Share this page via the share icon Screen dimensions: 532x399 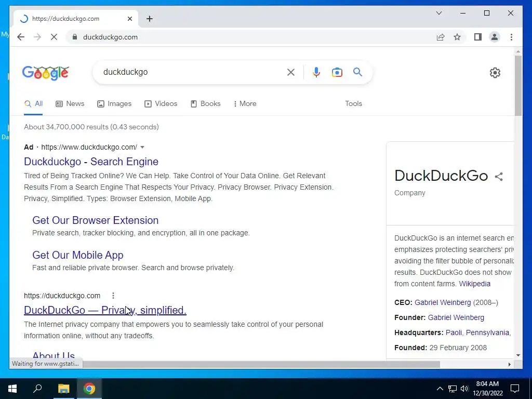pyautogui.click(x=441, y=37)
